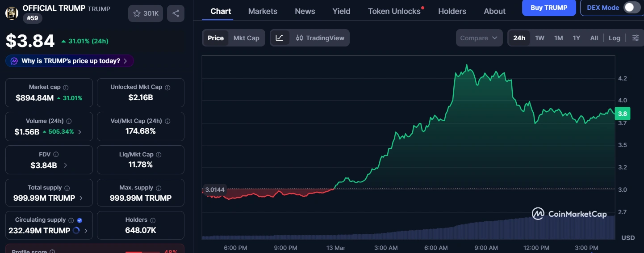Screen dimensions: 644x253
Task: Open the Token Unlocks tab
Action: coord(394,11)
